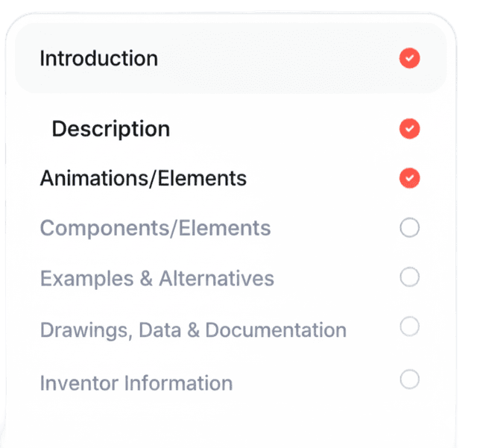
Task: Check the empty circle for Examples & Alternatives
Action: [x=409, y=278]
